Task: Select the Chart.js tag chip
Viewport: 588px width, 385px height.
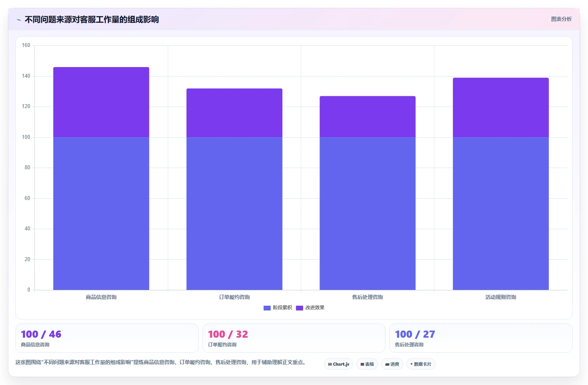Action: click(x=338, y=364)
